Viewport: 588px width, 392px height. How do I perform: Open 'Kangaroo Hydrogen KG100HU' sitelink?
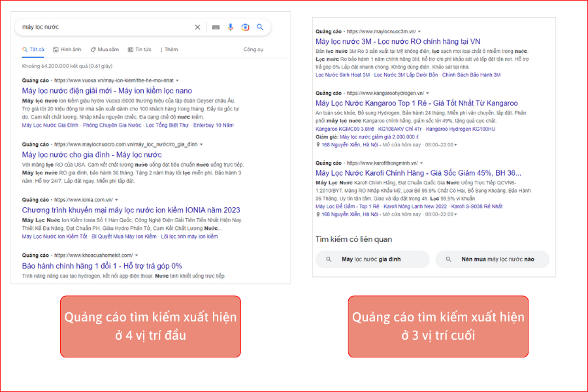[x=461, y=129]
